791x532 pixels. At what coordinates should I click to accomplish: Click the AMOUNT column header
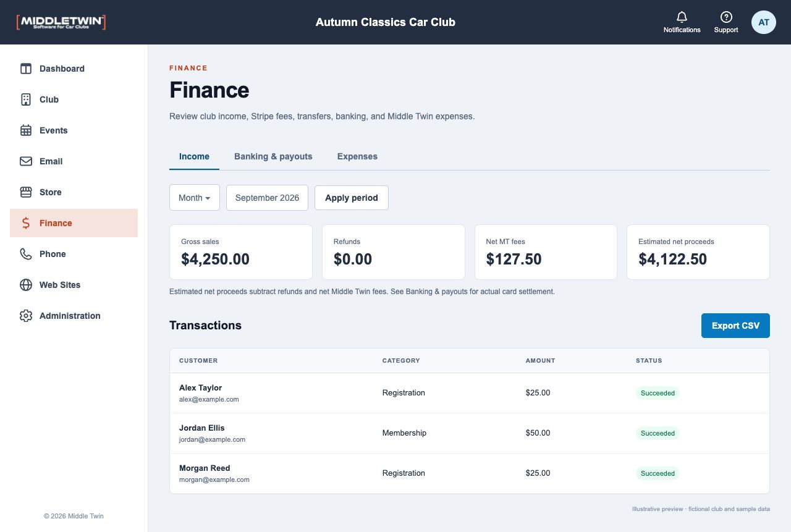click(540, 361)
